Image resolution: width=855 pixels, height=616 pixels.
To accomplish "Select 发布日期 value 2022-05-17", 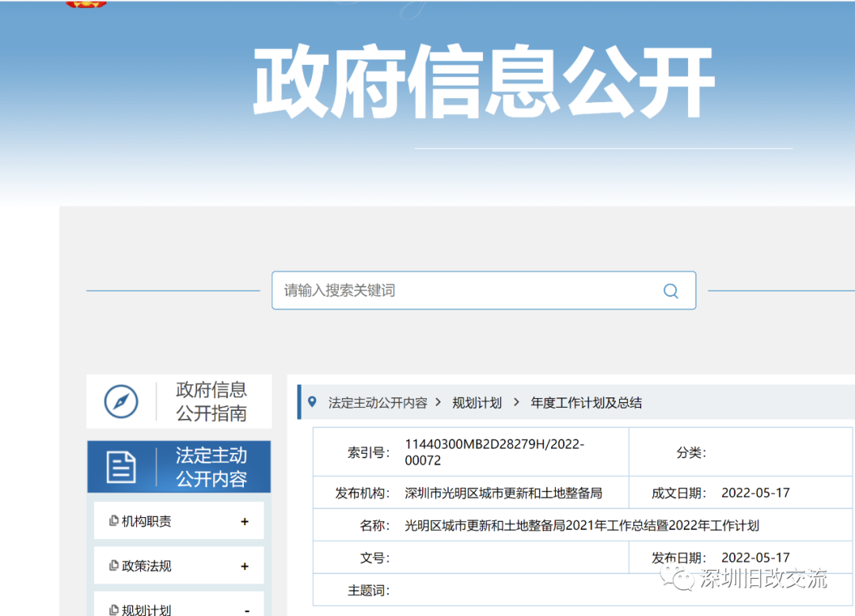I will 755,557.
